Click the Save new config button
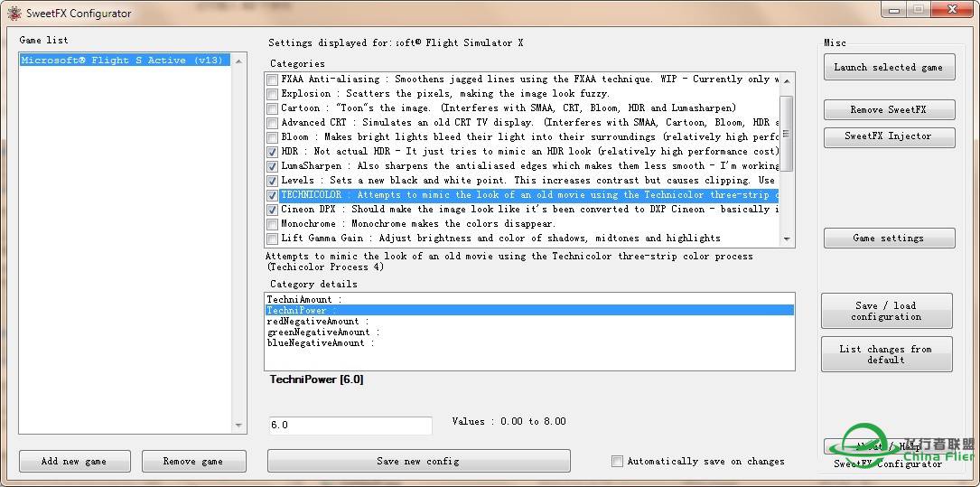 click(418, 461)
